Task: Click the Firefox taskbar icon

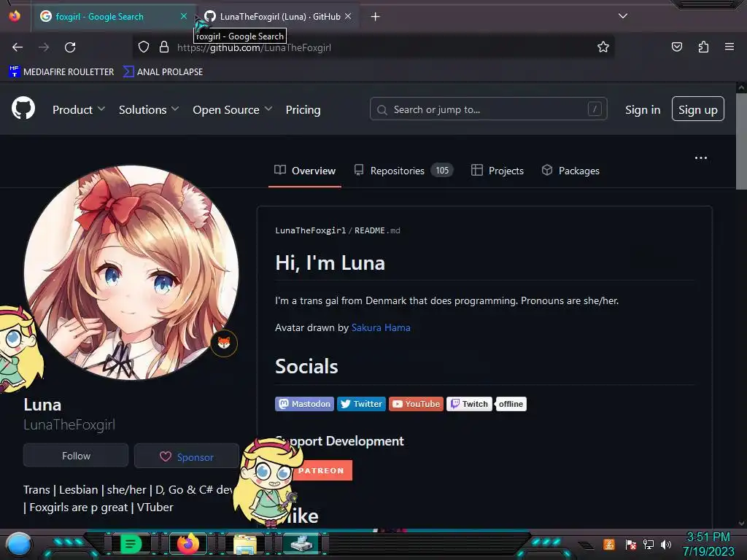Action: click(187, 544)
